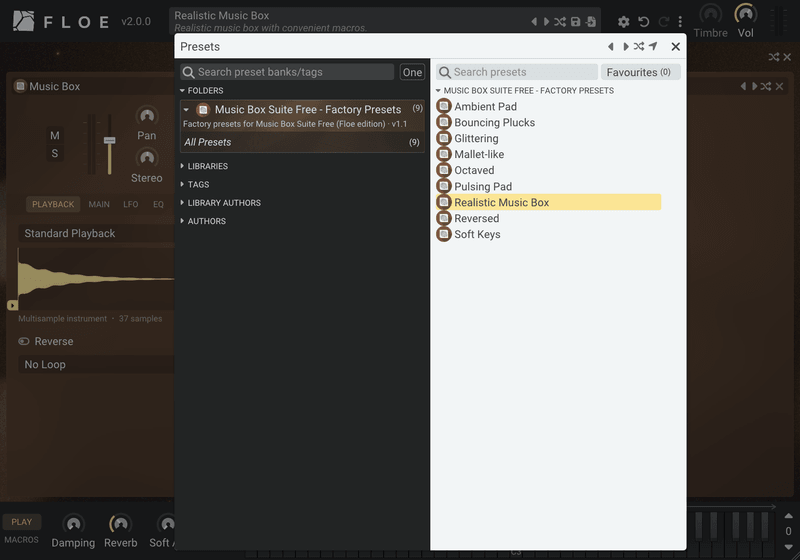This screenshot has height=560, width=800.
Task: Focus the Search presets field
Action: (x=517, y=72)
